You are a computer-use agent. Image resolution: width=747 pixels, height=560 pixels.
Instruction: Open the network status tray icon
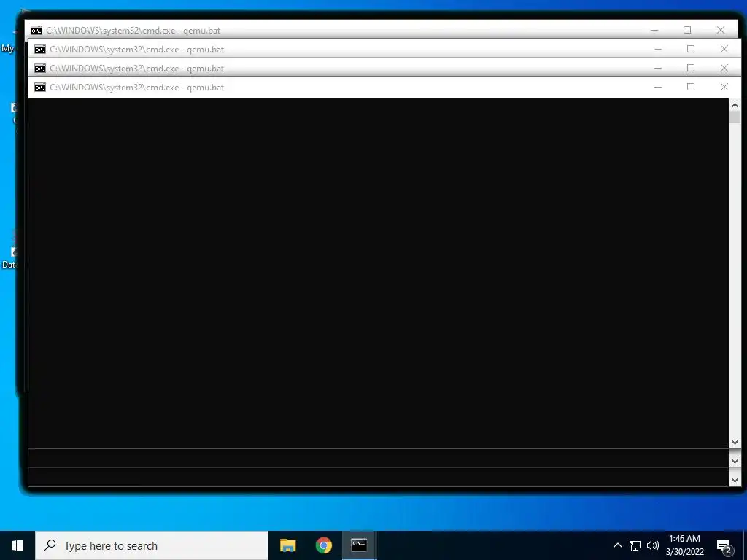(x=635, y=545)
